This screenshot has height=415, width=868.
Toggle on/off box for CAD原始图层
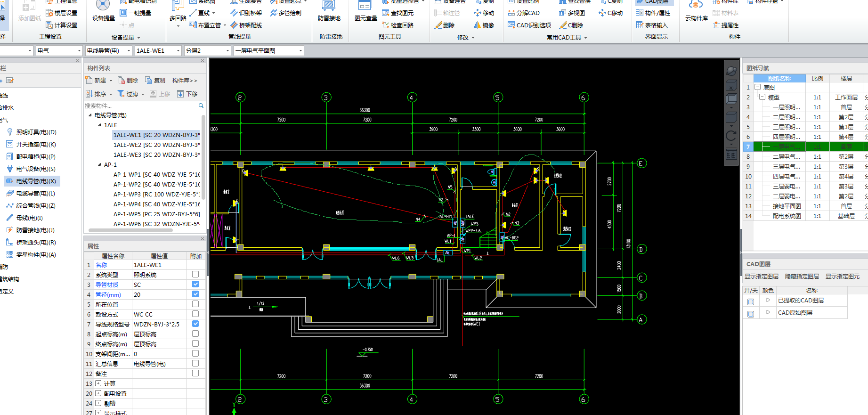[751, 314]
